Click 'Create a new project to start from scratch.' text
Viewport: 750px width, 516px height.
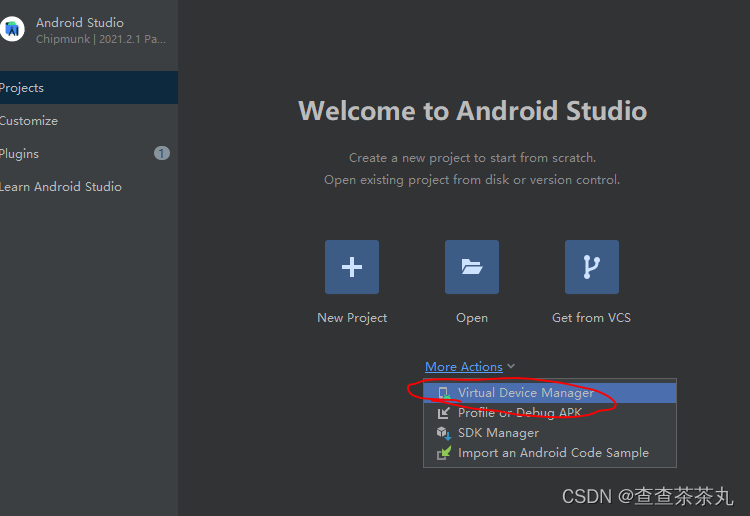coord(473,158)
